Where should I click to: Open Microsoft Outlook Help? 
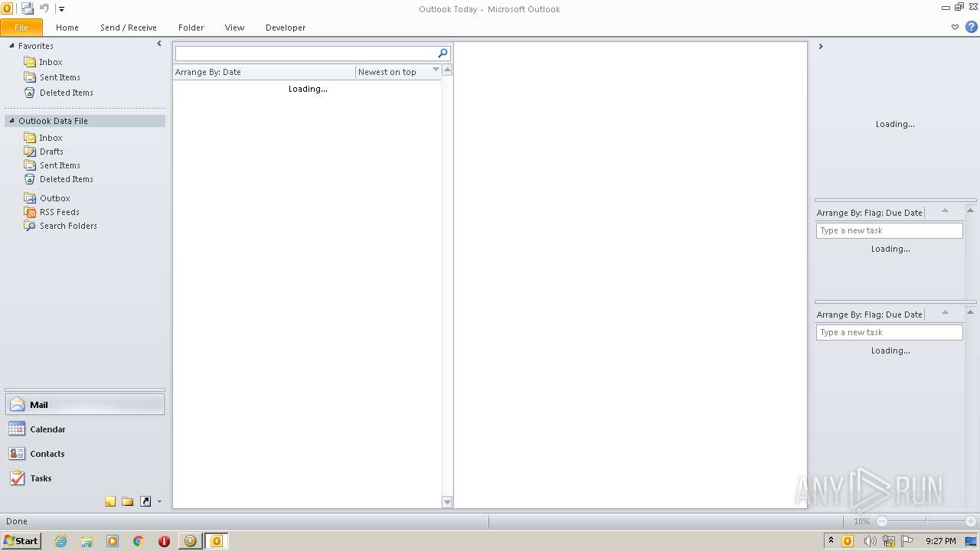coord(971,27)
